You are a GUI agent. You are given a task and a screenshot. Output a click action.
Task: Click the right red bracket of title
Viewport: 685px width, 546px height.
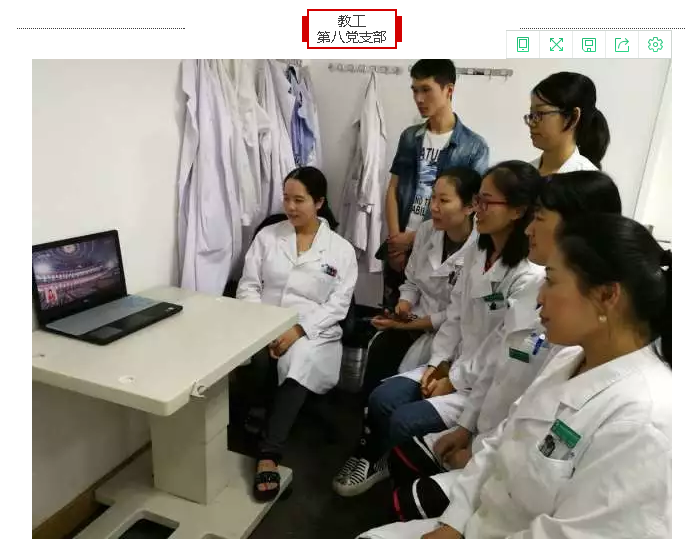point(397,29)
